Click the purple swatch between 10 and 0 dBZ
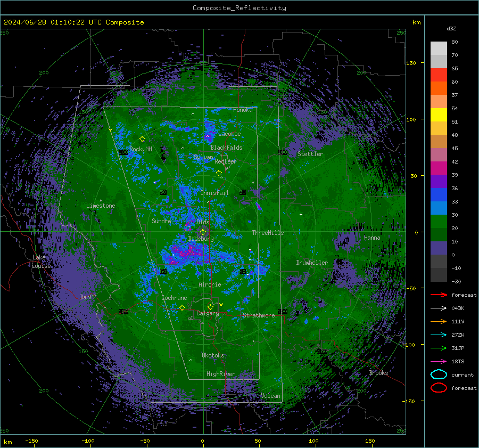 (439, 248)
